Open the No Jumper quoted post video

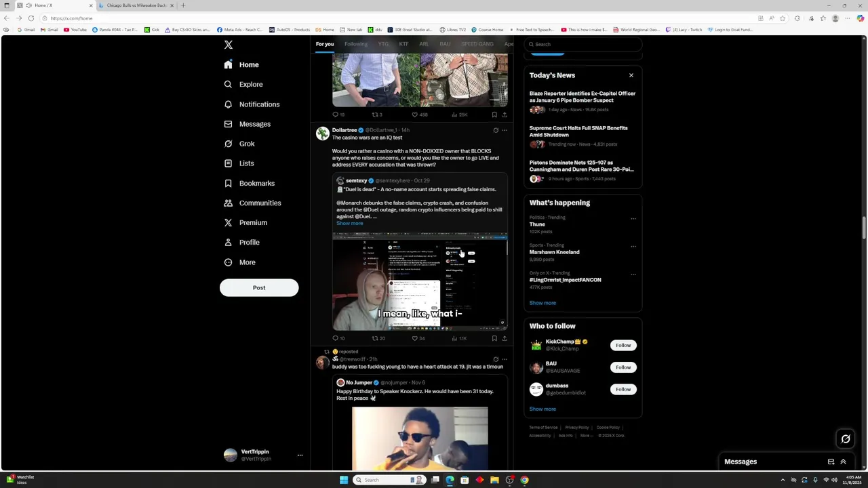tap(420, 439)
